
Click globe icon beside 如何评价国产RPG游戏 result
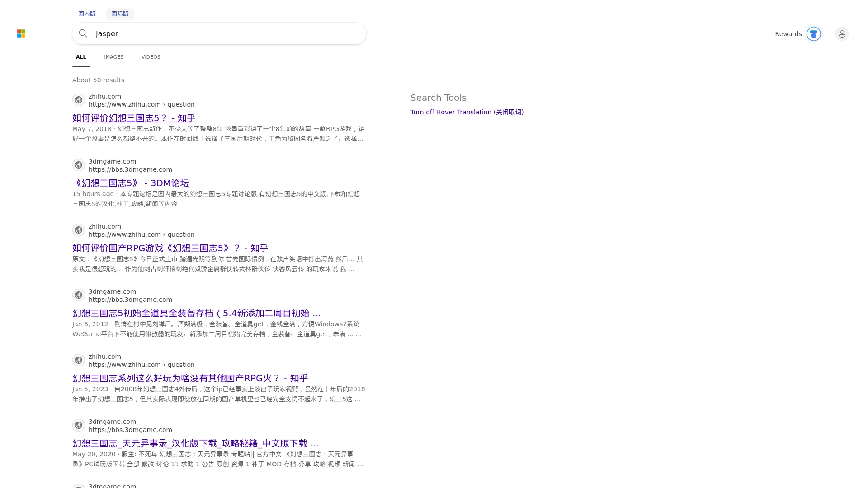click(x=79, y=230)
